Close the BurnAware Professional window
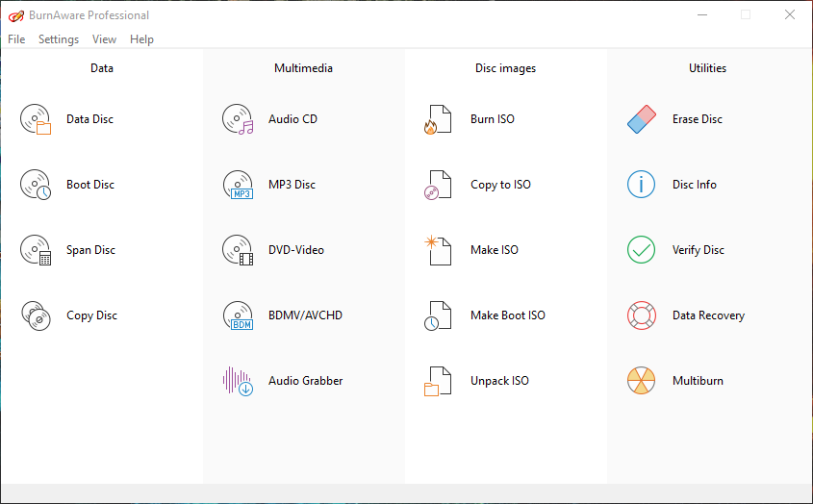The height and width of the screenshot is (504, 813). [x=790, y=15]
